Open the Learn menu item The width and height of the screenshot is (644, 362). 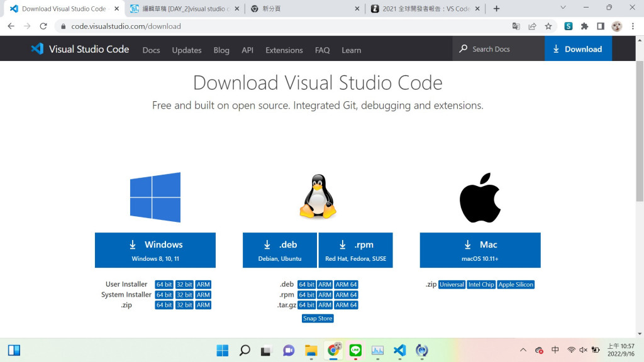point(352,50)
